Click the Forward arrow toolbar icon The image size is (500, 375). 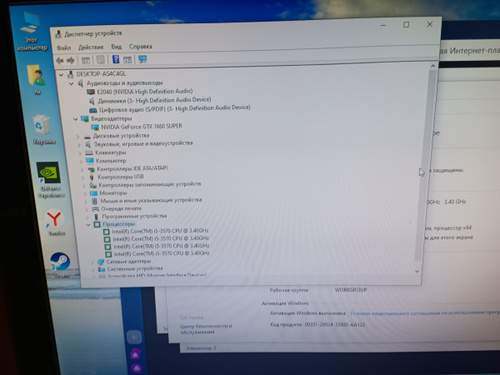(x=70, y=60)
